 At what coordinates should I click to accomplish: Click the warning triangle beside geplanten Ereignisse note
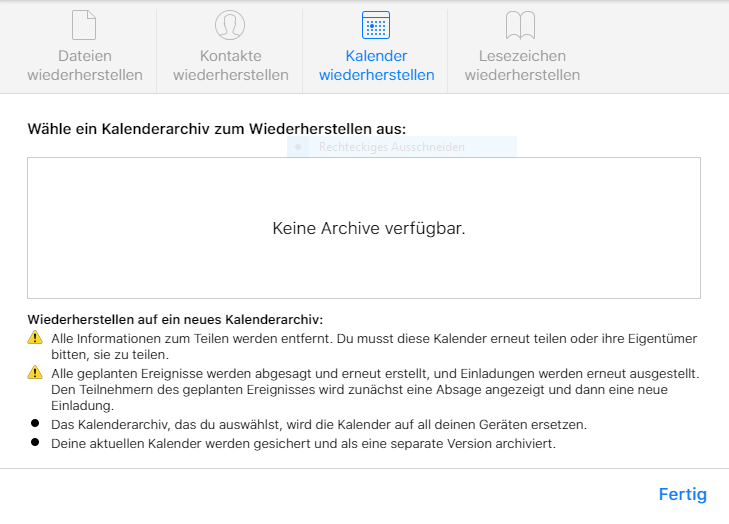pyautogui.click(x=34, y=373)
